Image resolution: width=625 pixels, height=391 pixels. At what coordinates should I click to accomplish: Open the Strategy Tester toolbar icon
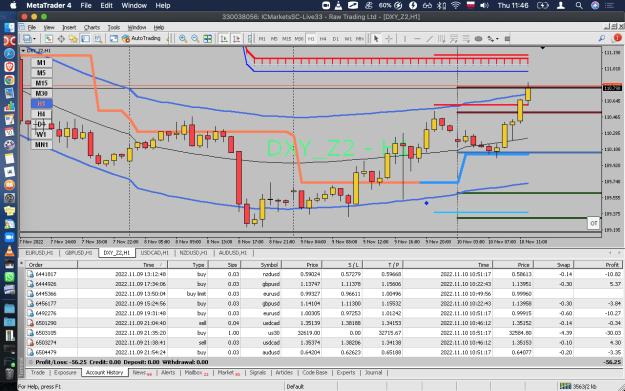[x=98, y=39]
